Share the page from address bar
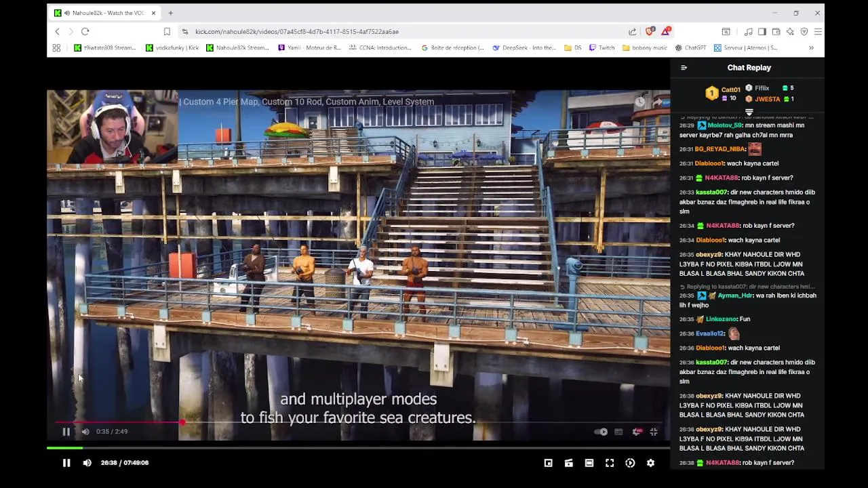 click(633, 32)
